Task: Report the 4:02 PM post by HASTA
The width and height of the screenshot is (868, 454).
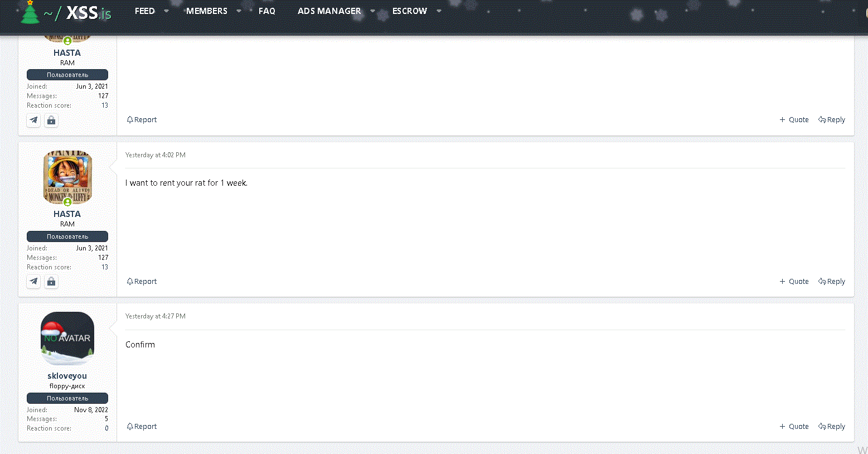Action: [142, 282]
